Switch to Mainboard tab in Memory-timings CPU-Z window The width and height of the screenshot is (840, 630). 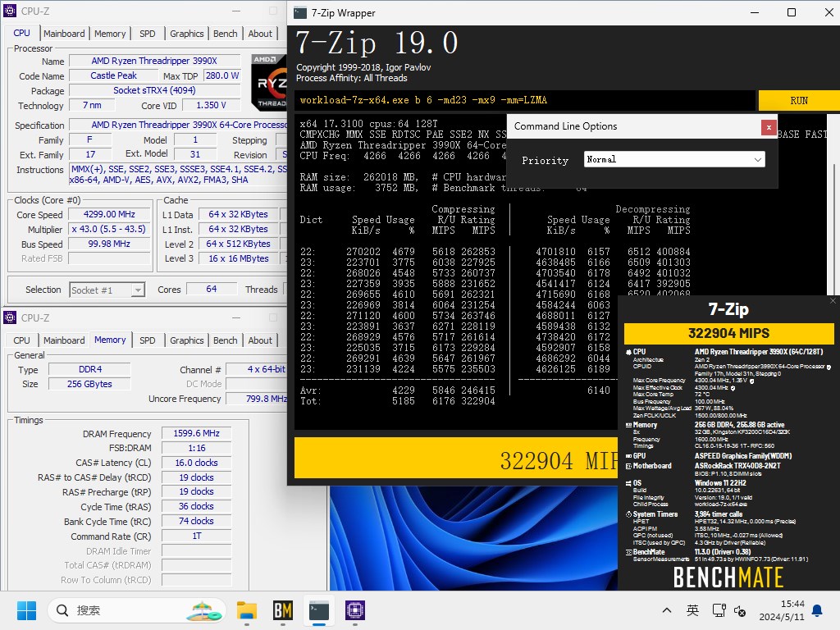tap(64, 340)
